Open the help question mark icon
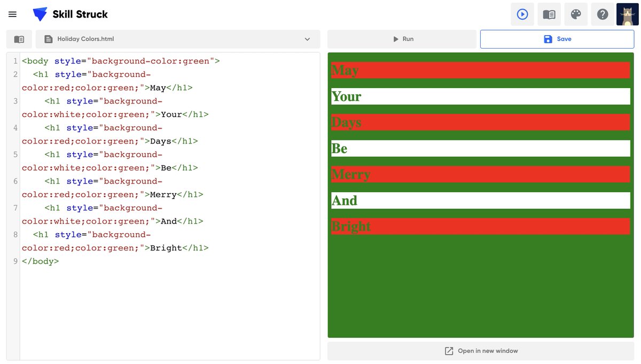 603,14
